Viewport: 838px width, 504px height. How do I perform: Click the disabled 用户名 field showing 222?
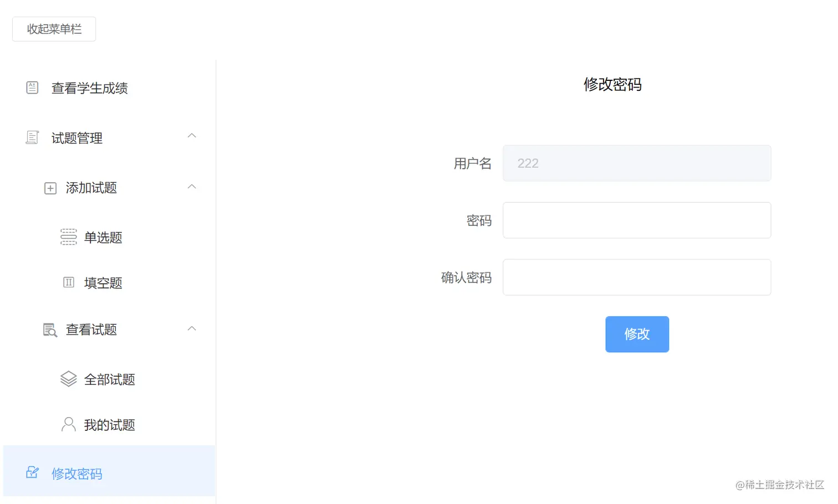[x=637, y=163]
